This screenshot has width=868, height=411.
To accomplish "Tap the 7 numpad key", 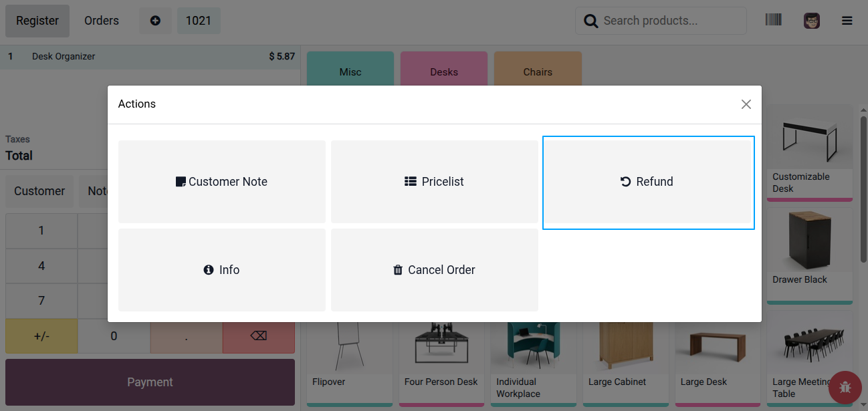I will point(41,301).
